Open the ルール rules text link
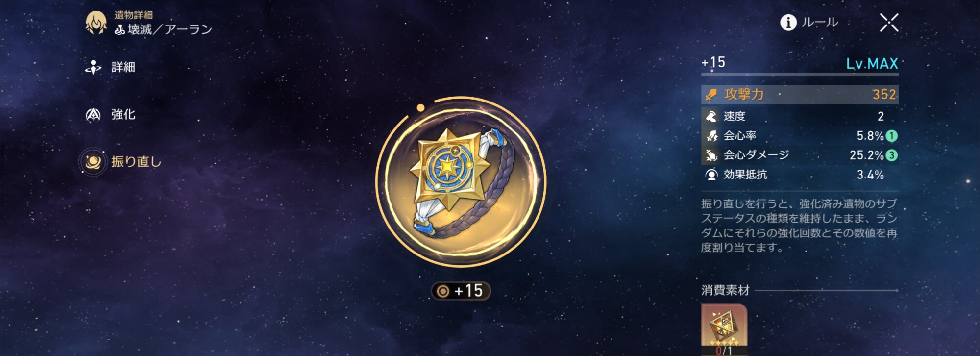Viewport: 980px width, 356px height. 820,23
